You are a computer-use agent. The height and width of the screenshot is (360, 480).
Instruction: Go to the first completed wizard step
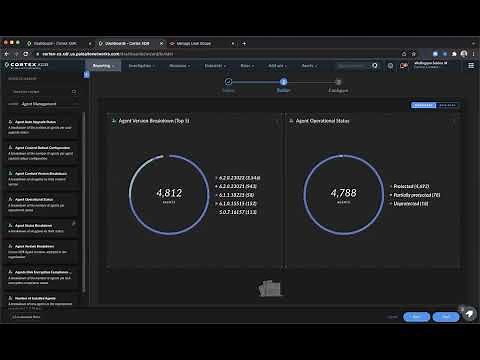click(228, 82)
